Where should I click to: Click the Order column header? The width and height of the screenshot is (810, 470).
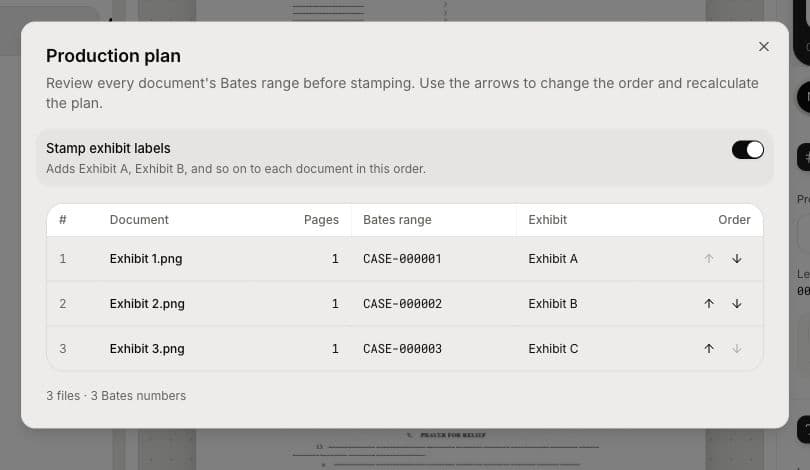click(x=734, y=220)
